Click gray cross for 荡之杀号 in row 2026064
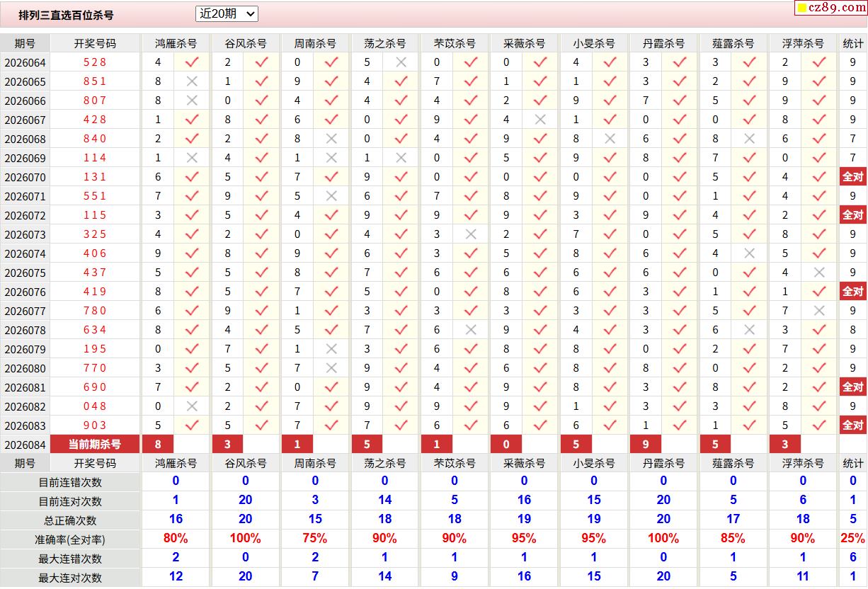The height and width of the screenshot is (589, 868). (401, 62)
